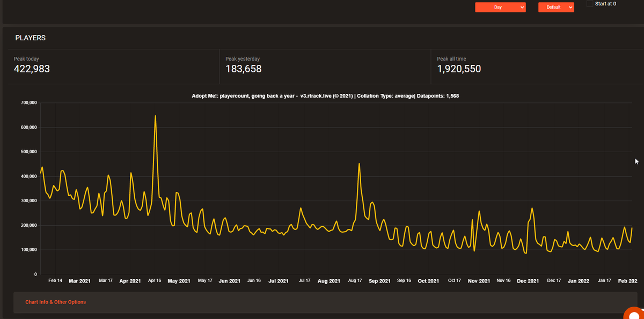This screenshot has height=319, width=644.
Task: Click the Peak today label
Action: click(x=26, y=58)
